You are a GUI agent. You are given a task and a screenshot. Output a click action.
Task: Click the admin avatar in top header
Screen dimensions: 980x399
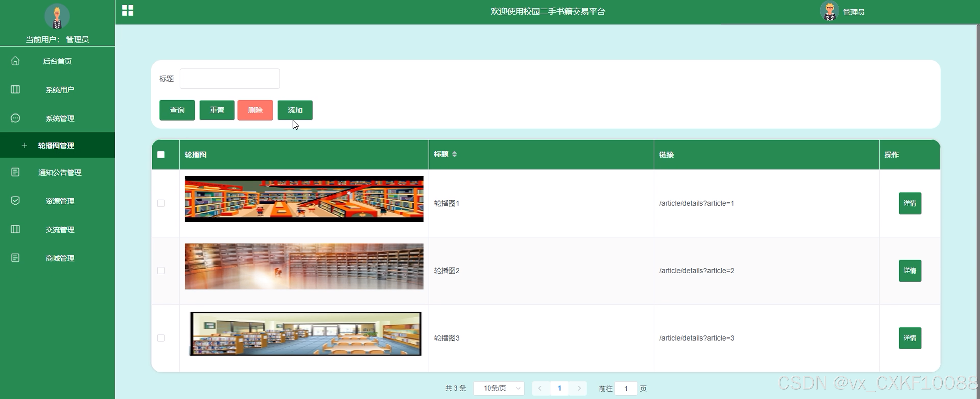[829, 11]
